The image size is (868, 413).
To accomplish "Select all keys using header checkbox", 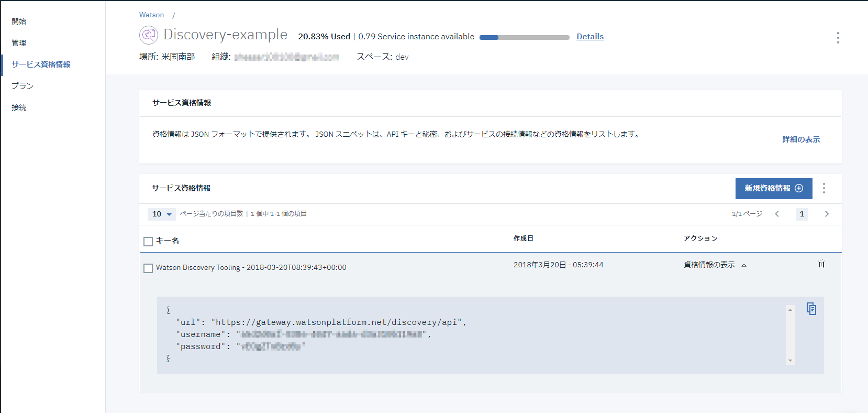I will 148,241.
